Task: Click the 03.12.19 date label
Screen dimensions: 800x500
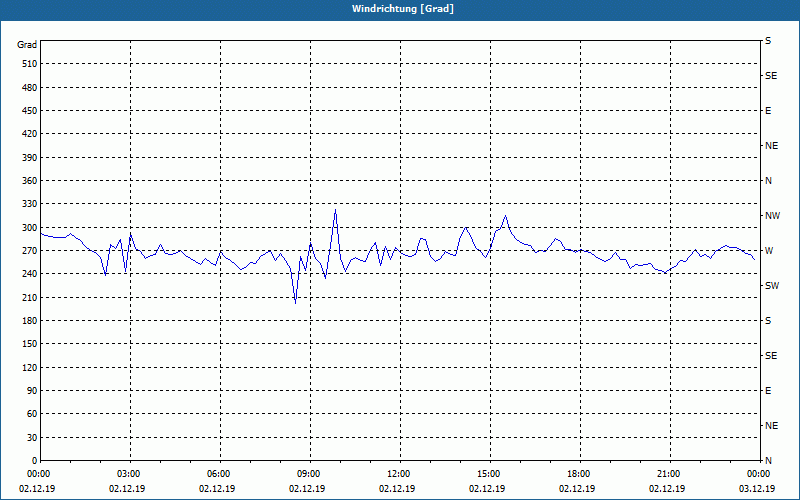Action: (757, 488)
